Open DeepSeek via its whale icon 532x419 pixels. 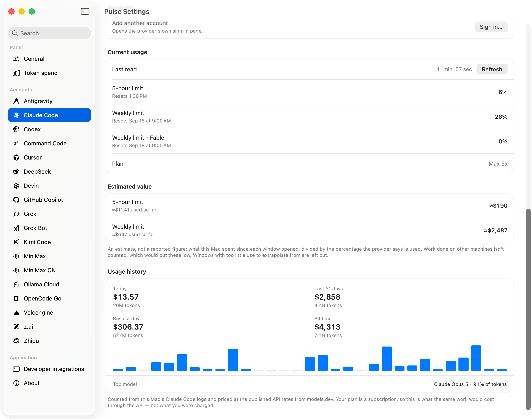[16, 171]
